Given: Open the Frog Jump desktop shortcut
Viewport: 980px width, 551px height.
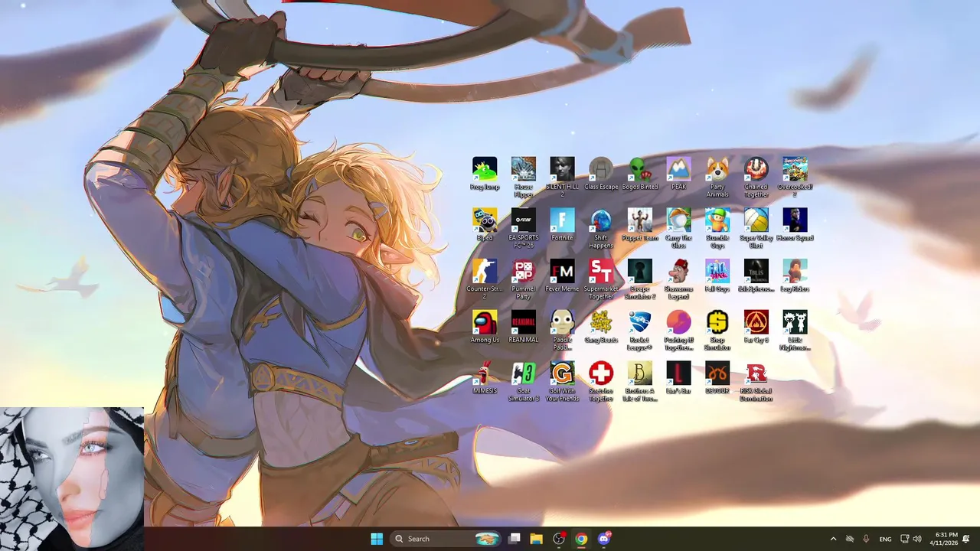Looking at the screenshot, I should coord(485,174).
